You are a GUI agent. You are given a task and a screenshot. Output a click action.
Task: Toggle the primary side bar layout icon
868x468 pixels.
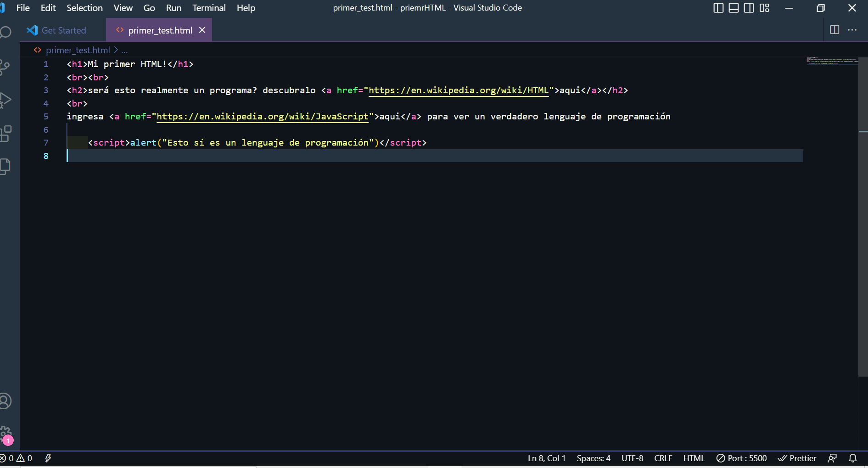pyautogui.click(x=718, y=8)
